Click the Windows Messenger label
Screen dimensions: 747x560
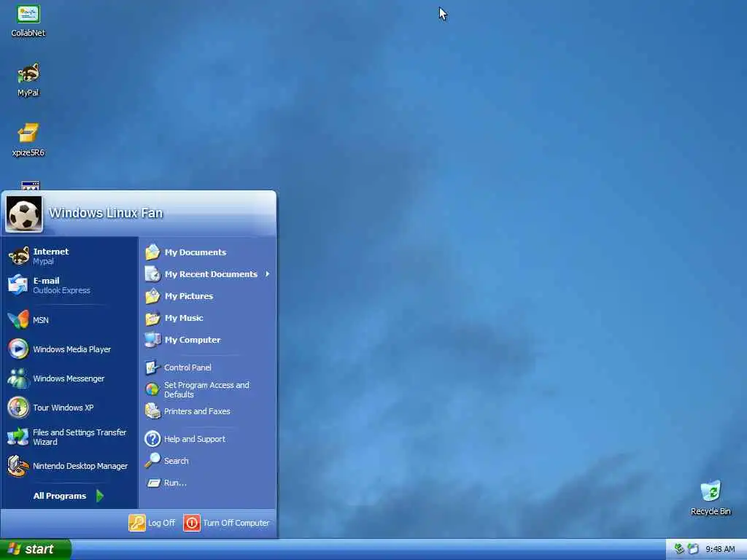coord(69,378)
